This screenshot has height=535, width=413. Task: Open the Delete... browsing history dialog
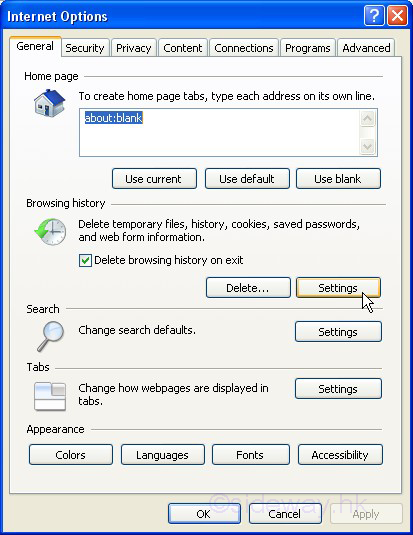point(248,288)
